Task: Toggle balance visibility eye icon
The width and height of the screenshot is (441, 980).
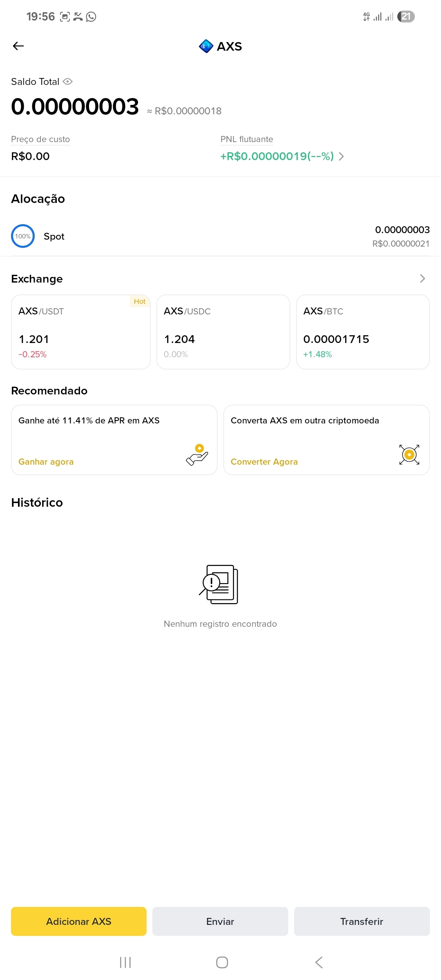Action: coord(68,82)
